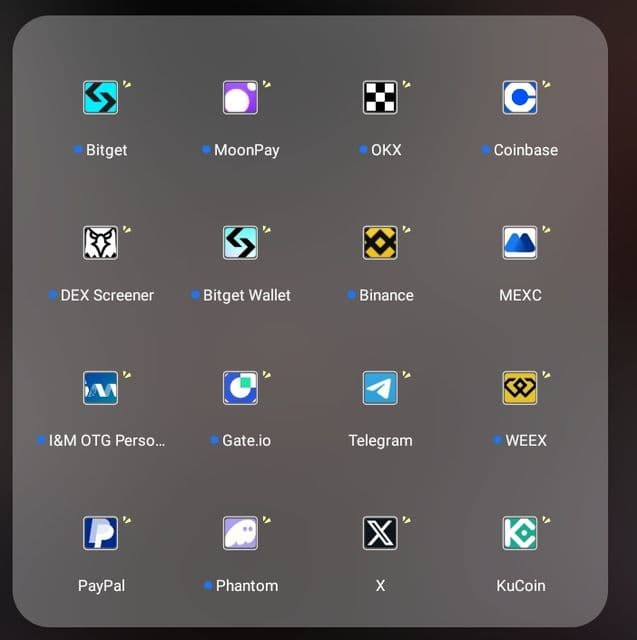Launch the MoonPay app icon
This screenshot has height=640, width=637.
[x=240, y=98]
